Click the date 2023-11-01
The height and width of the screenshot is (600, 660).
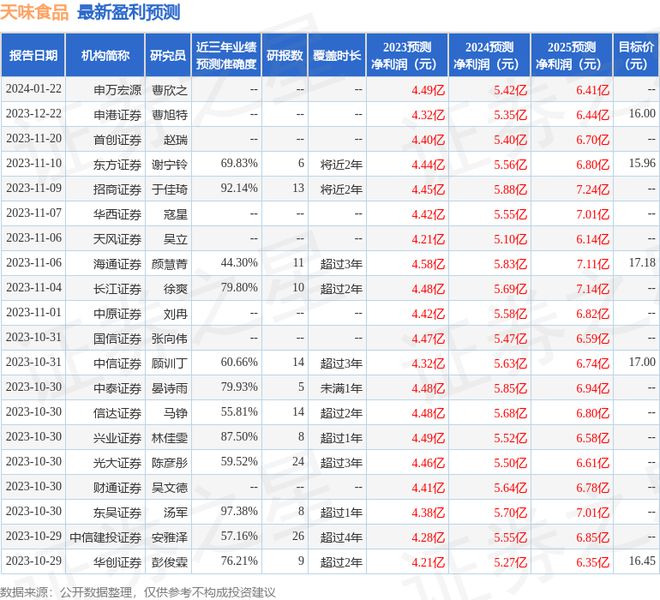coord(34,312)
